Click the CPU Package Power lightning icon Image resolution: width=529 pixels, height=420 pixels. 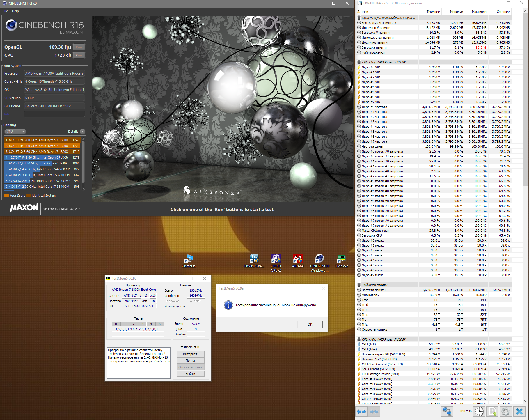359,374
